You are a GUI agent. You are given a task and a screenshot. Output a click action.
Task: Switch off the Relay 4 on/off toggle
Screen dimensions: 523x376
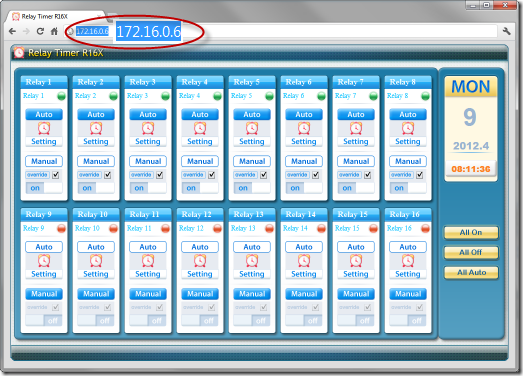[200, 188]
